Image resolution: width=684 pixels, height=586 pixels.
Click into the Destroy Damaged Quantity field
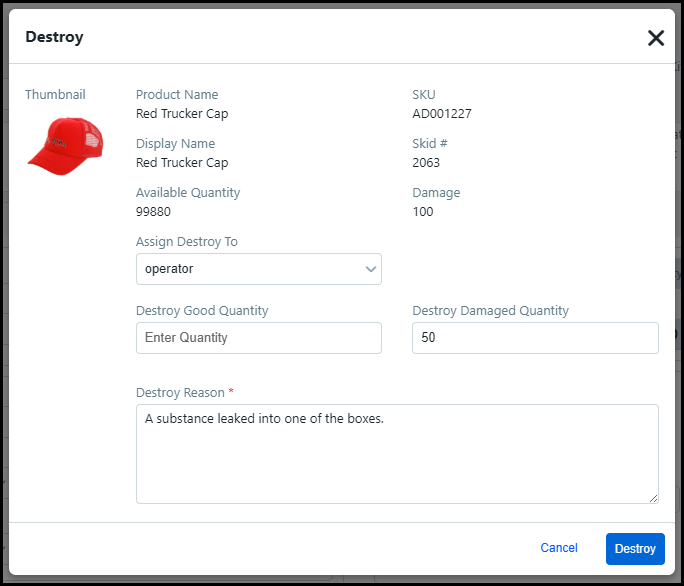point(535,338)
